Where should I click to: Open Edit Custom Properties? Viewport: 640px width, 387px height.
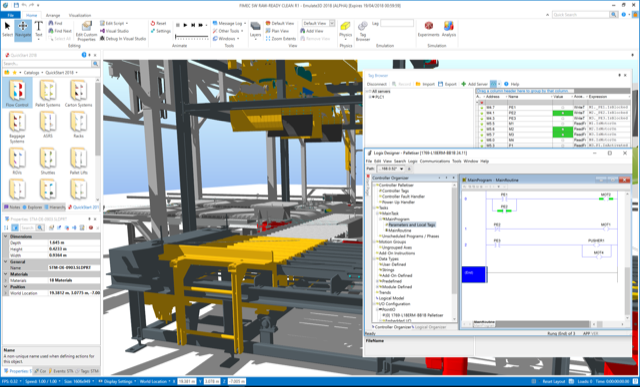point(87,31)
